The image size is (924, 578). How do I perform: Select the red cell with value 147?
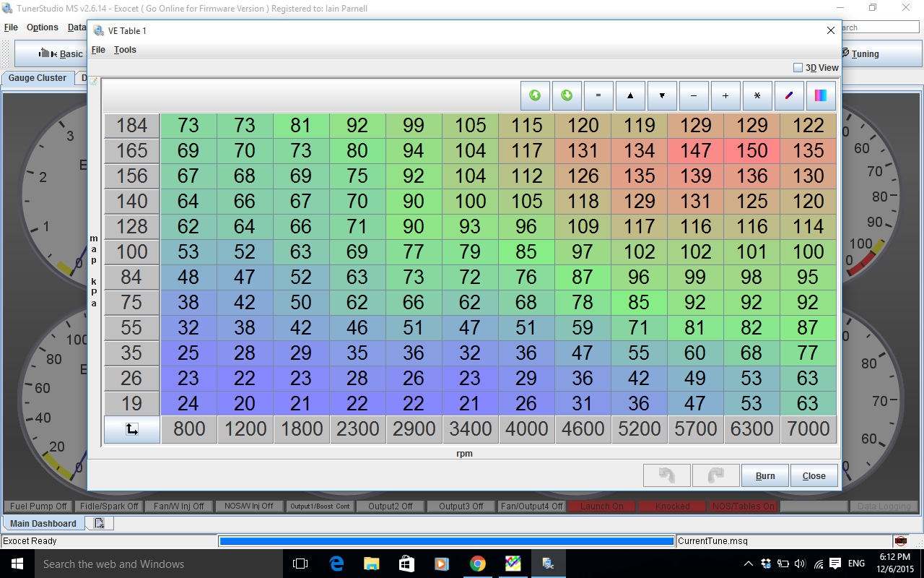click(696, 151)
